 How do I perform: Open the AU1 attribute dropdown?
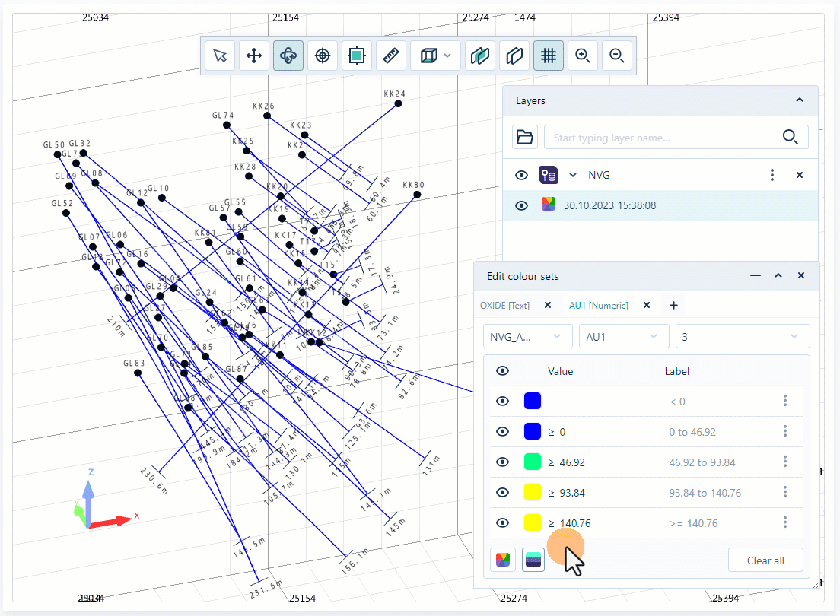click(624, 335)
